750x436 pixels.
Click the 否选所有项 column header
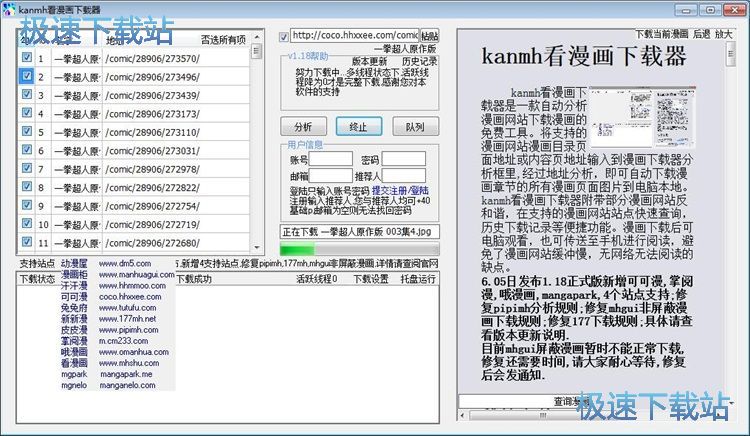[223, 40]
